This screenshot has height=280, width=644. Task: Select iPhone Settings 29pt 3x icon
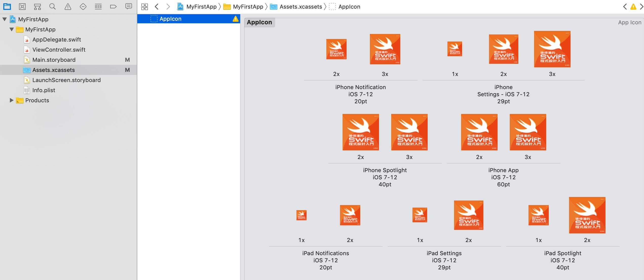552,49
